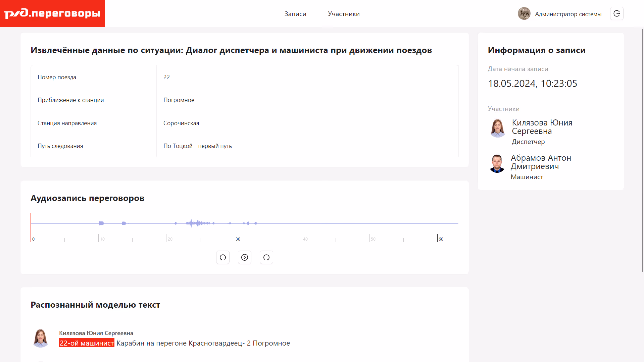Click the administrator avatar image
This screenshot has width=644, height=362.
tap(524, 14)
